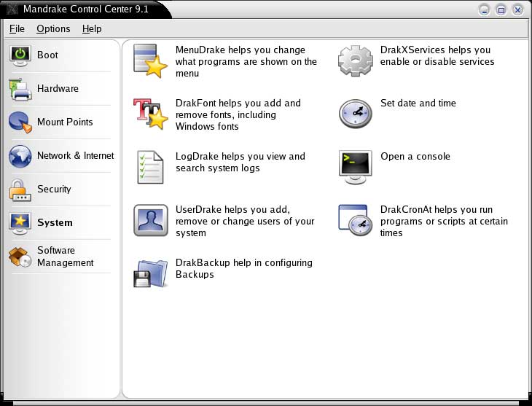Open the Software Management section
The height and width of the screenshot is (406, 532).
(x=64, y=257)
